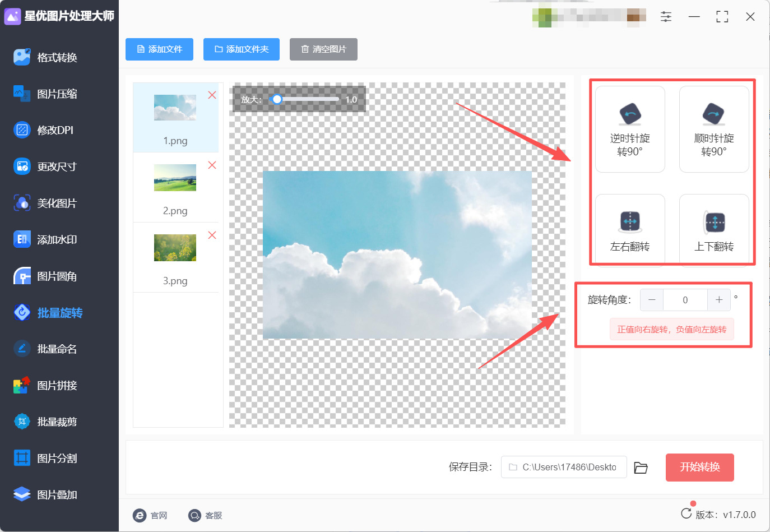Click the 图片叠加 layers icon
Viewport: 770px width, 532px height.
click(x=22, y=494)
